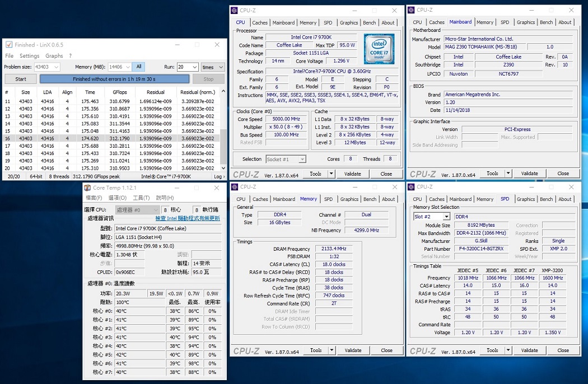Click the Residual (norm.) column header
The height and width of the screenshot is (384, 588).
tap(198, 92)
